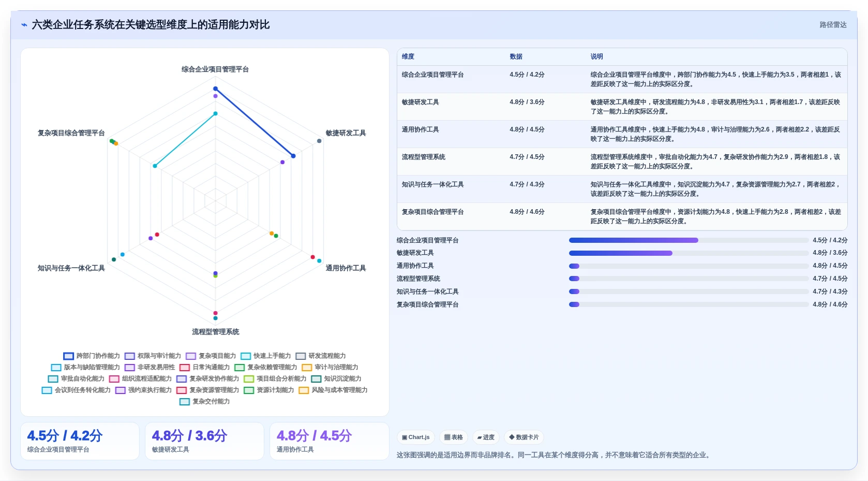The image size is (868, 481).
Task: Click the description starting 流程型管理系统维度中
Action: [x=716, y=162]
